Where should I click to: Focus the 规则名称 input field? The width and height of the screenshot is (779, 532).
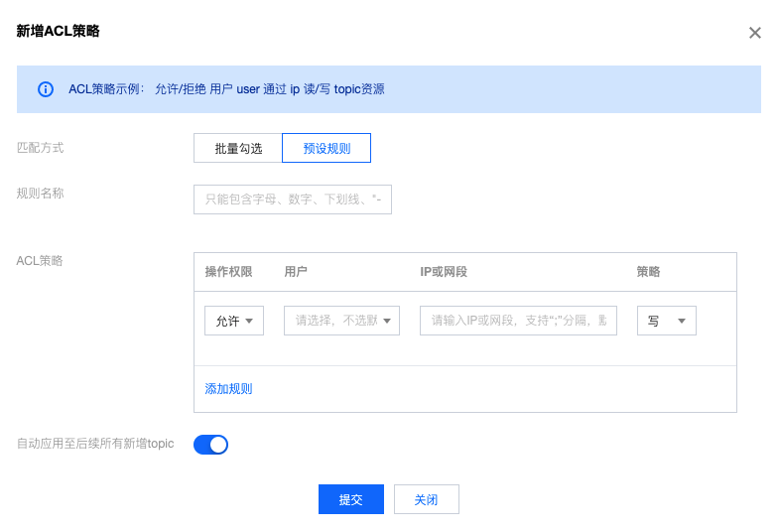click(293, 199)
